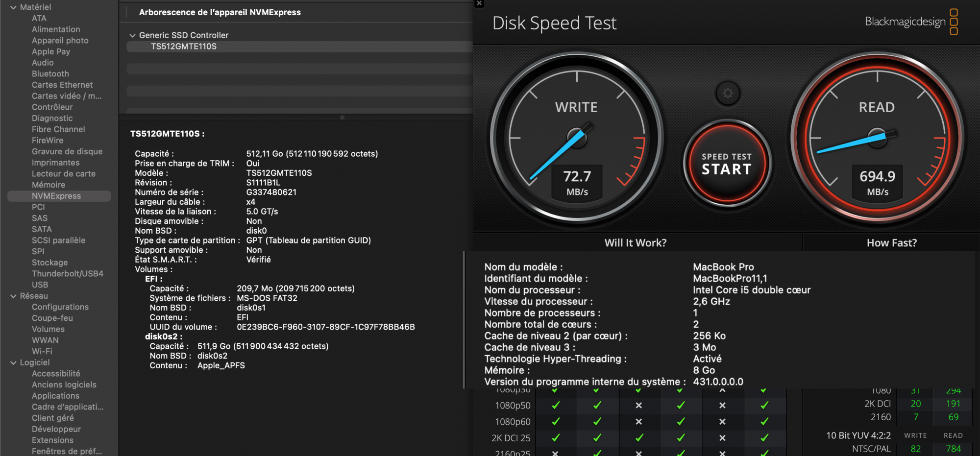Select Lecteur de carte entry
Screen dimensions: 980x456
[x=64, y=173]
